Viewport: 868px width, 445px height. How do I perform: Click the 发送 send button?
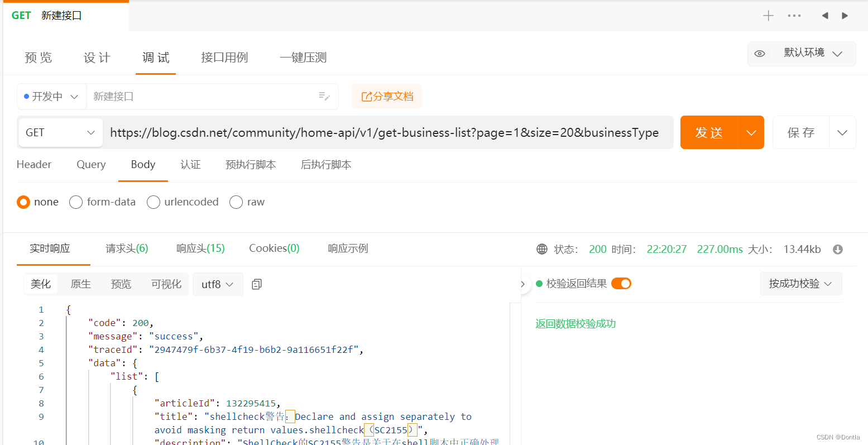click(x=709, y=132)
